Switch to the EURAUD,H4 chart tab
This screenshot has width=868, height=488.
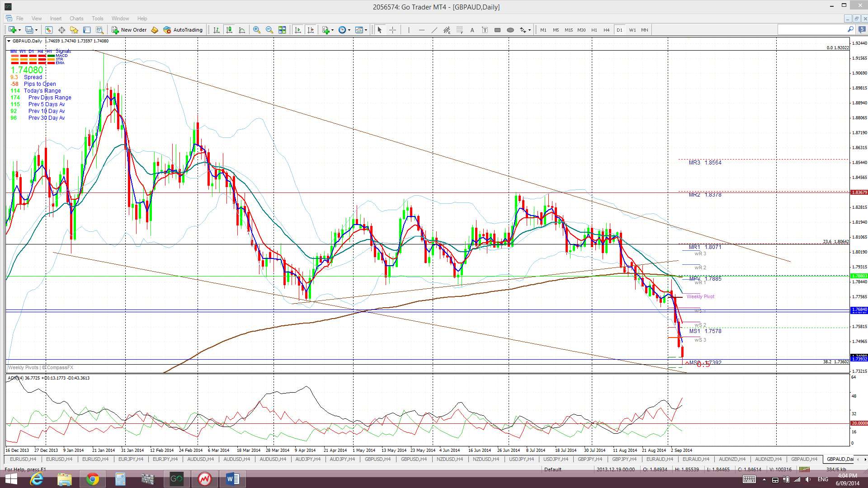[x=660, y=459]
